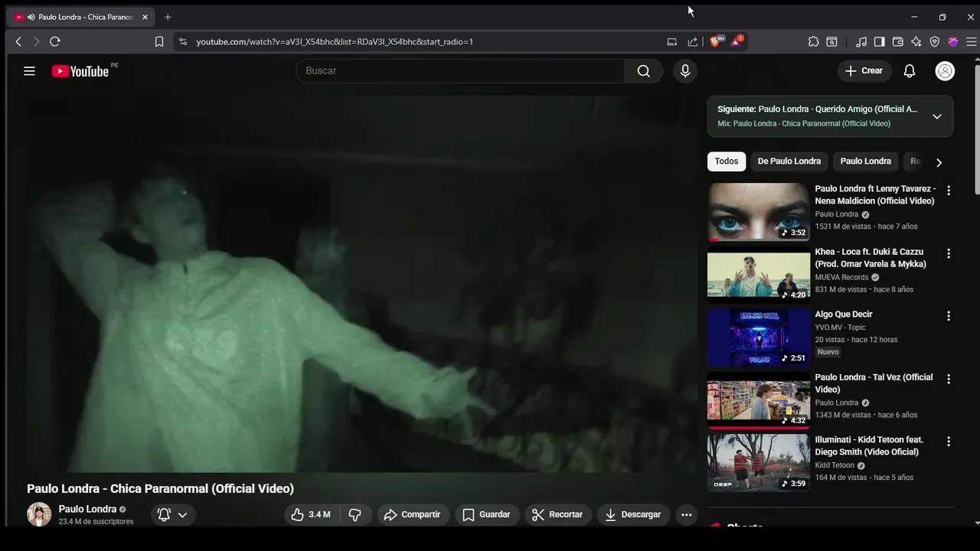Open Illuminati Kidd Tetoon video thumbnail
Image resolution: width=980 pixels, height=551 pixels.
tap(759, 463)
